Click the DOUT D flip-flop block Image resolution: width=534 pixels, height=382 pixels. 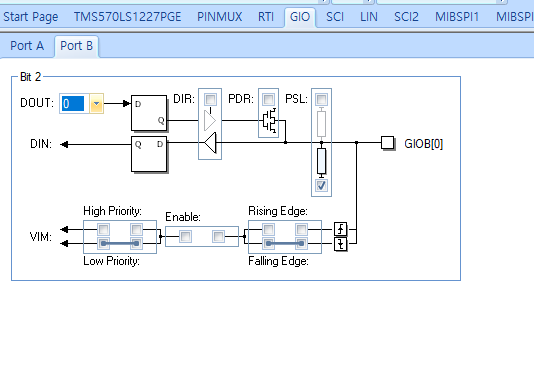click(x=149, y=113)
